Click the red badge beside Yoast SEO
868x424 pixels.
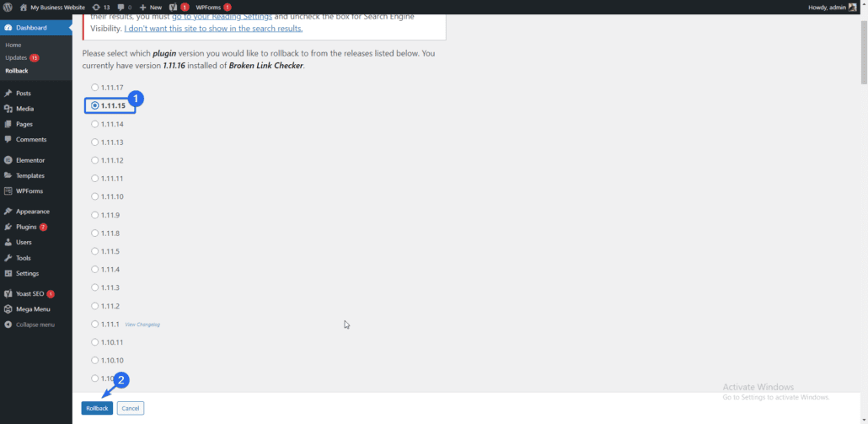(51, 294)
